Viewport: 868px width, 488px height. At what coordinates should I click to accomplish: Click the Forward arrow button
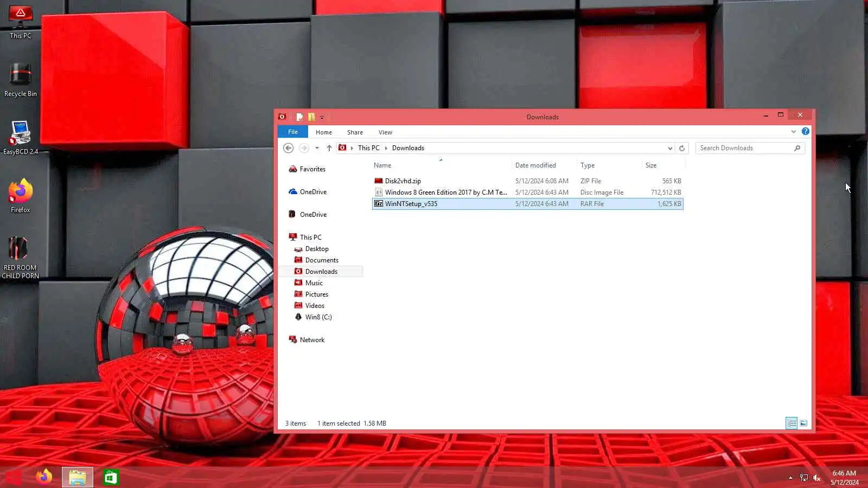pyautogui.click(x=304, y=148)
